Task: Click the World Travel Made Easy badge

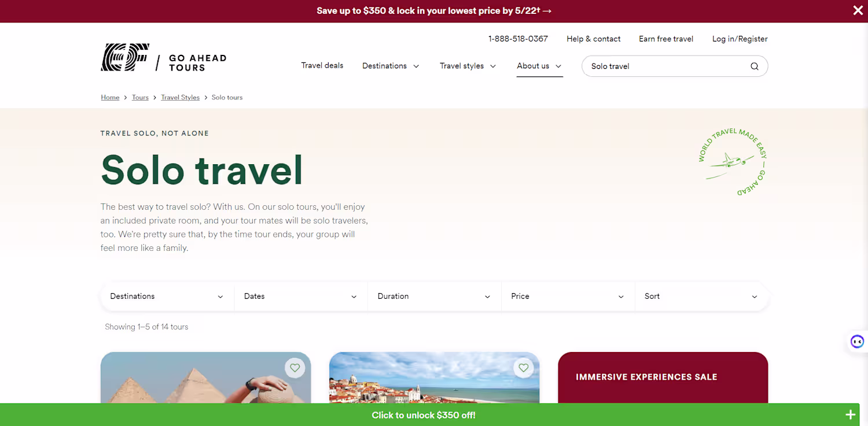Action: point(733,161)
